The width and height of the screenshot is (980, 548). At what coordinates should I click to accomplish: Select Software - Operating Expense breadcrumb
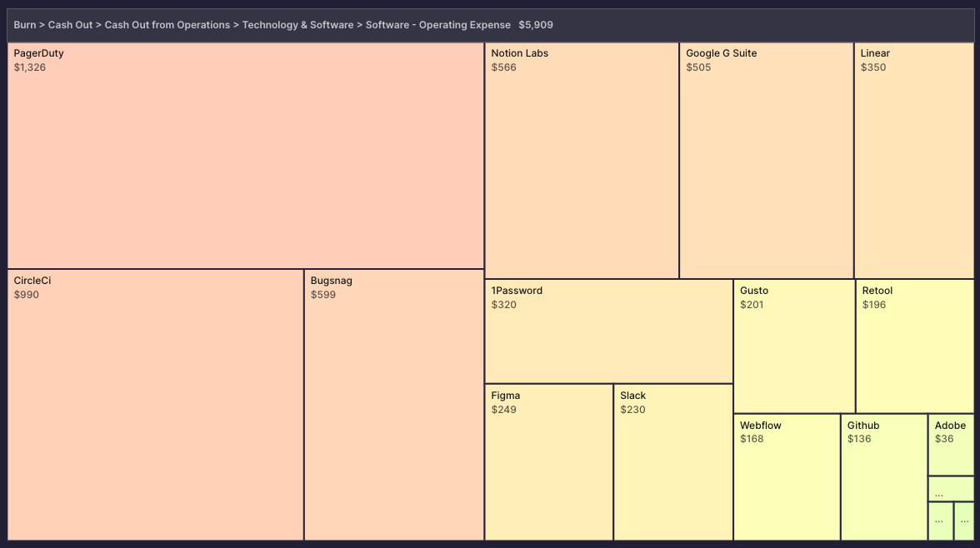pos(438,25)
